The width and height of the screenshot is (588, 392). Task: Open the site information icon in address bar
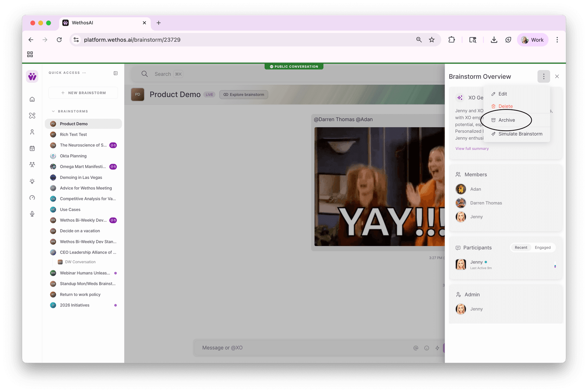[76, 40]
